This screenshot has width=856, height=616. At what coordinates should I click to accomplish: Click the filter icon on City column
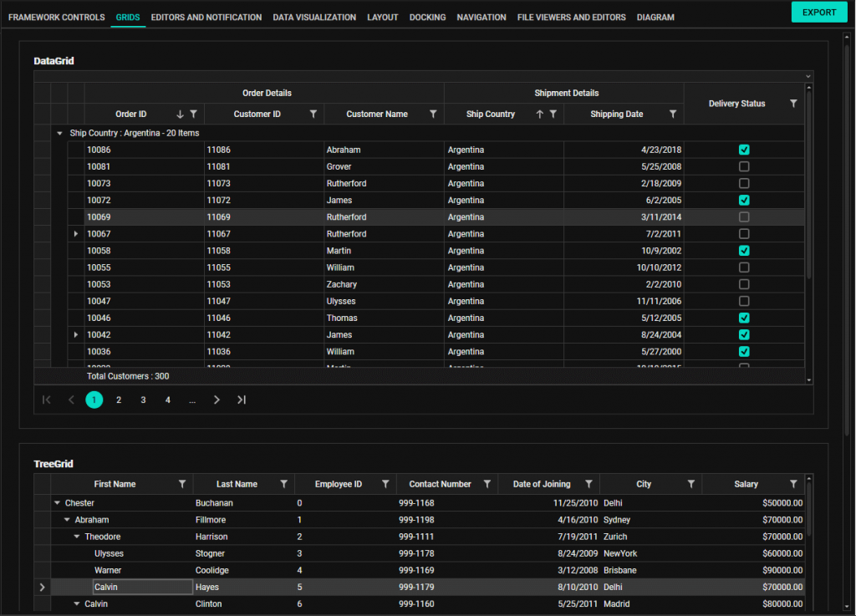pos(691,484)
